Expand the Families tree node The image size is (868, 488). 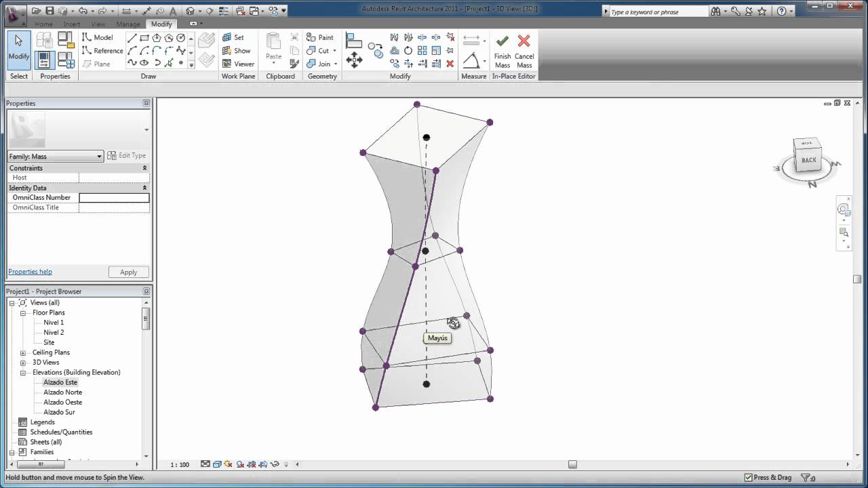tap(12, 452)
